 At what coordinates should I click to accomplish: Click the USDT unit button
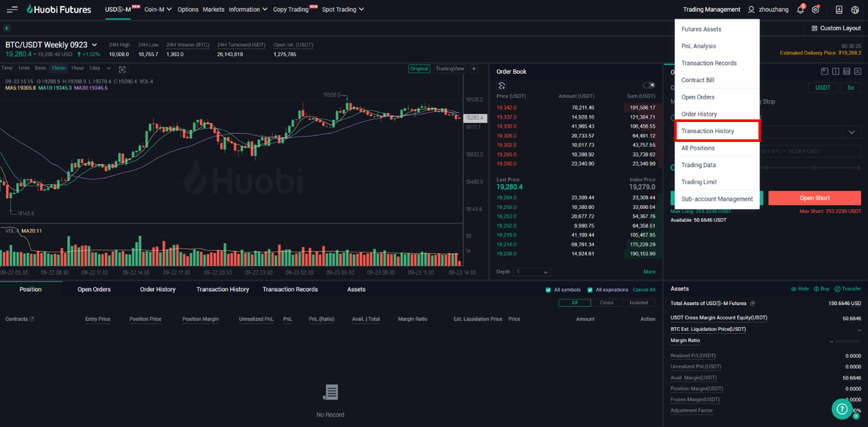pos(823,88)
